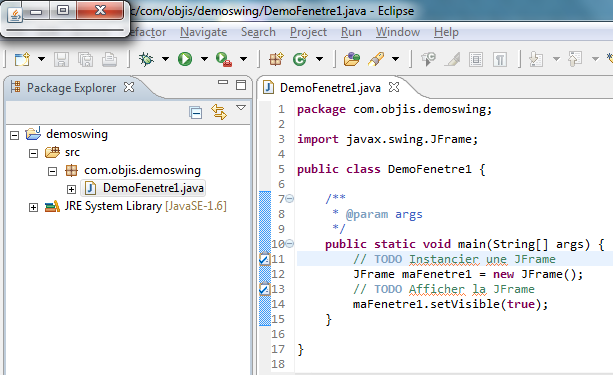Open the Project menu
This screenshot has height=375, width=613.
click(x=308, y=32)
